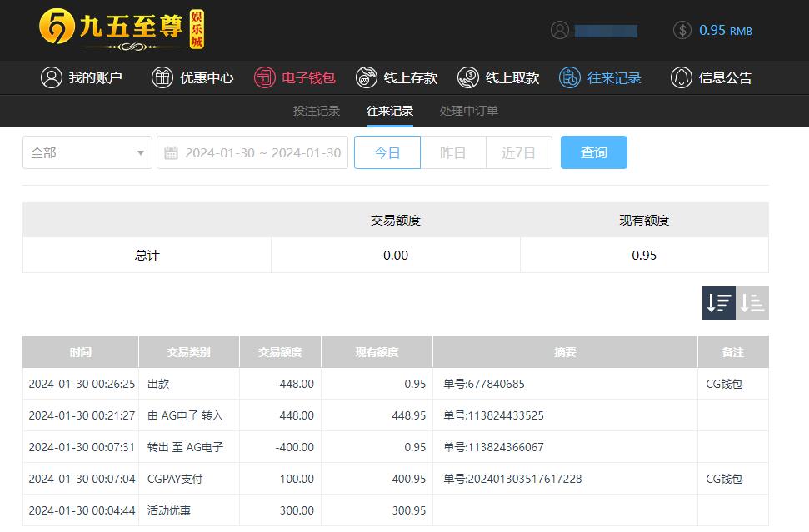
Task: Switch to the 处理中订单 tab
Action: click(x=468, y=111)
